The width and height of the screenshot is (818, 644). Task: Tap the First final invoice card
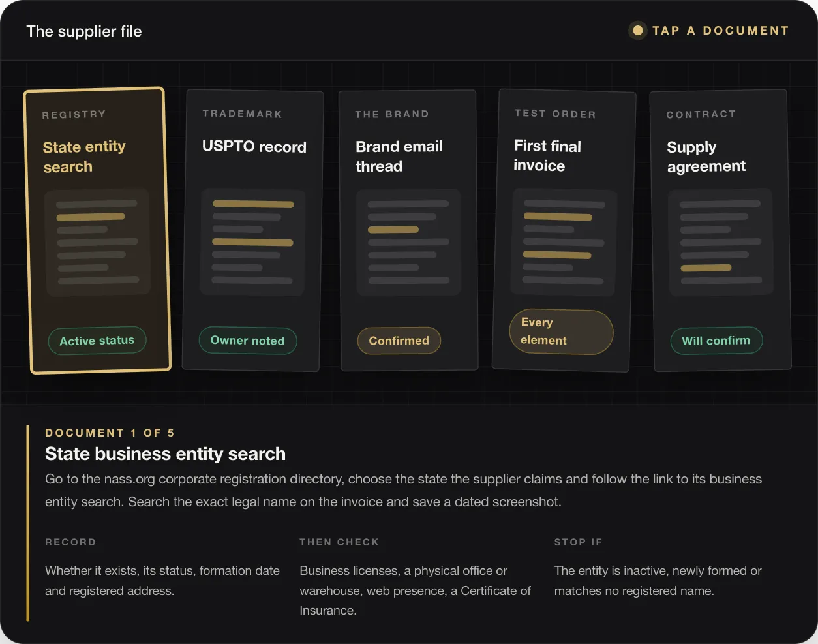(x=564, y=230)
